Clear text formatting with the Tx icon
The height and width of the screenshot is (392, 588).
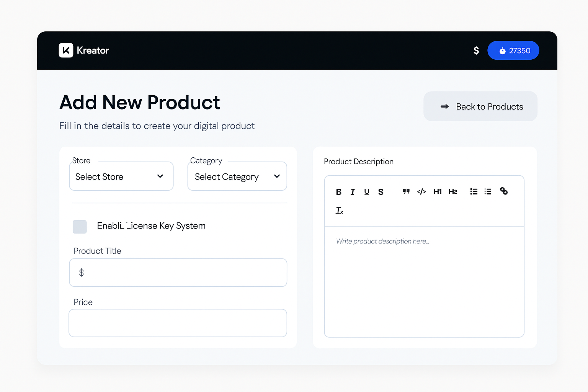pos(339,210)
